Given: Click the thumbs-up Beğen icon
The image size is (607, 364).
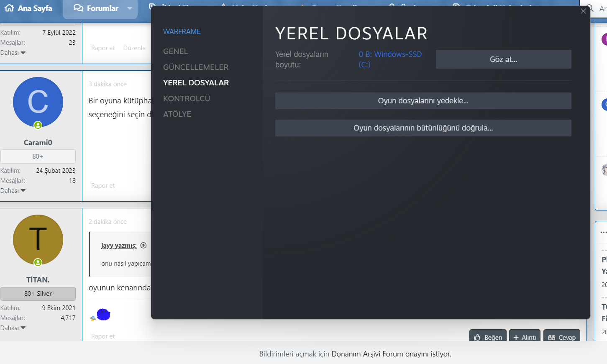Looking at the screenshot, I should click(x=477, y=337).
